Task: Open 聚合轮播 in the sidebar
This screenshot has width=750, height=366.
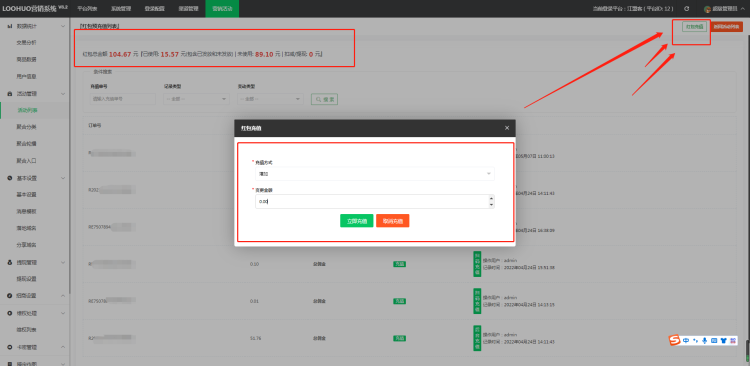Action: (26, 144)
